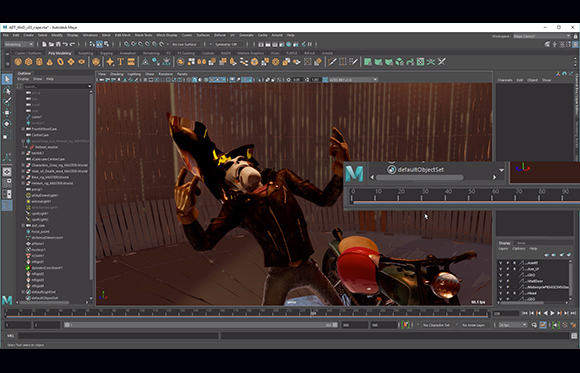Toggle R display type for Head layer
The height and width of the screenshot is (373, 580).
(514, 293)
